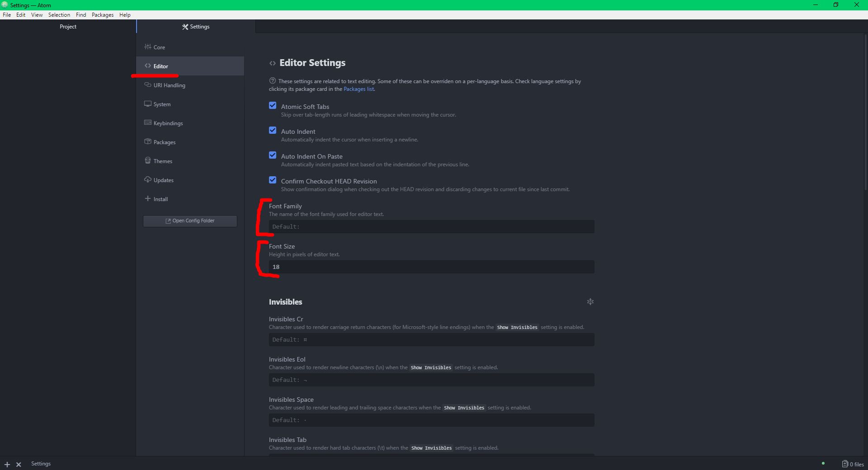Open Themes paint bucket icon
The width and height of the screenshot is (868, 470).
tap(147, 161)
